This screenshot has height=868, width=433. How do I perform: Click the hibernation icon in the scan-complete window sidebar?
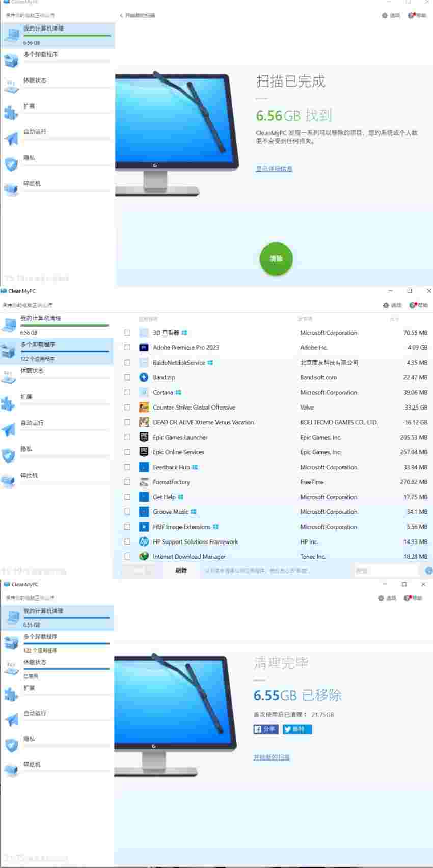click(11, 86)
